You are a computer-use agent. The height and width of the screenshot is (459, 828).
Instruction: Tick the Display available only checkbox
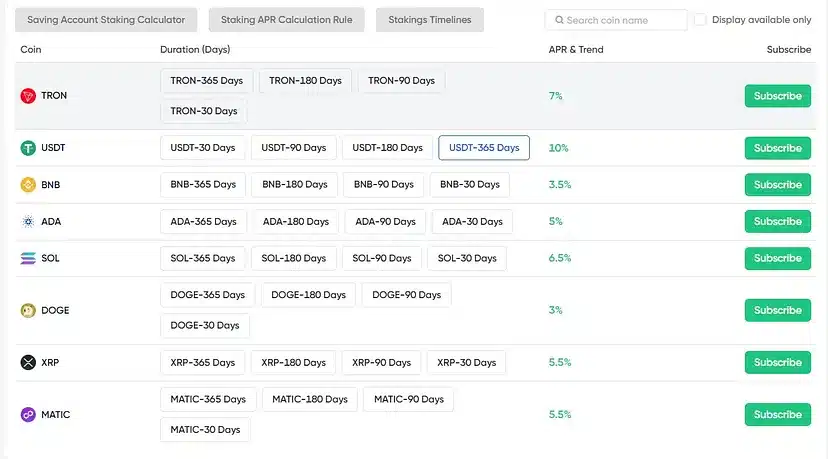point(700,20)
